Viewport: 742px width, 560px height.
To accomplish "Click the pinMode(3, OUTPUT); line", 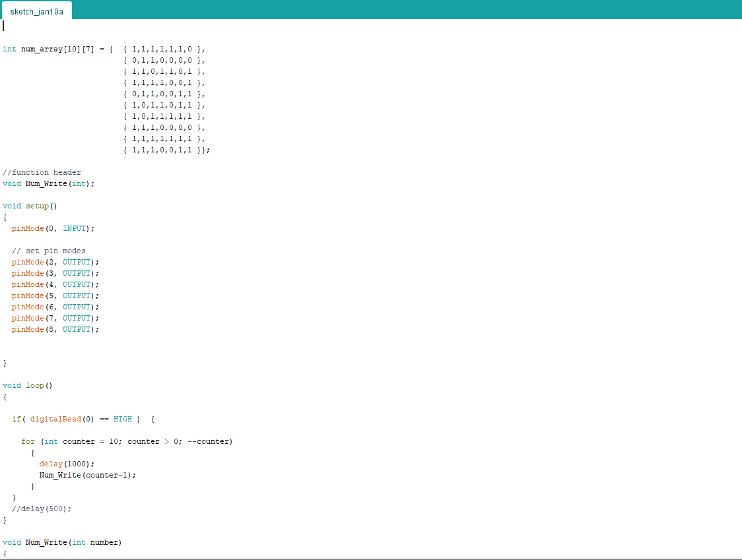I will 55,273.
